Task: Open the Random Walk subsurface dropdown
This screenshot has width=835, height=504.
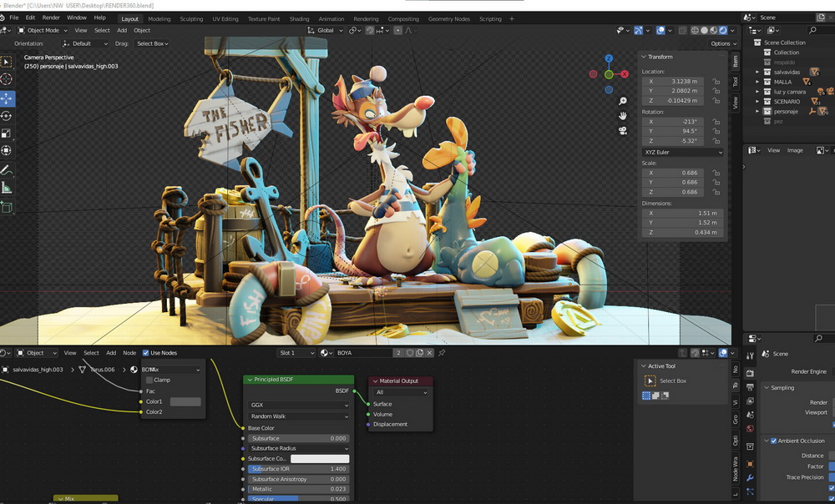Action: coord(299,416)
